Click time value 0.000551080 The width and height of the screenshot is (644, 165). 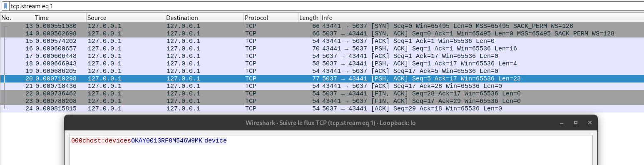(x=56, y=26)
